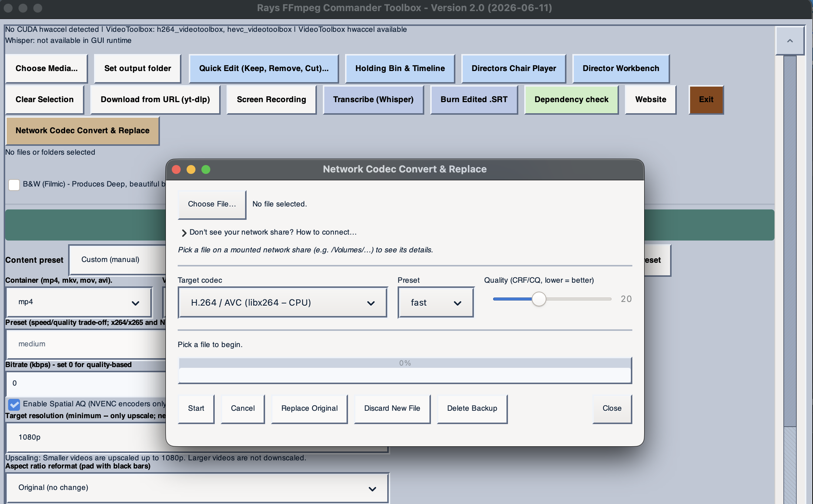Screen dimensions: 813x504
Task: Open Download from URL (yt-dlp)
Action: (x=155, y=100)
